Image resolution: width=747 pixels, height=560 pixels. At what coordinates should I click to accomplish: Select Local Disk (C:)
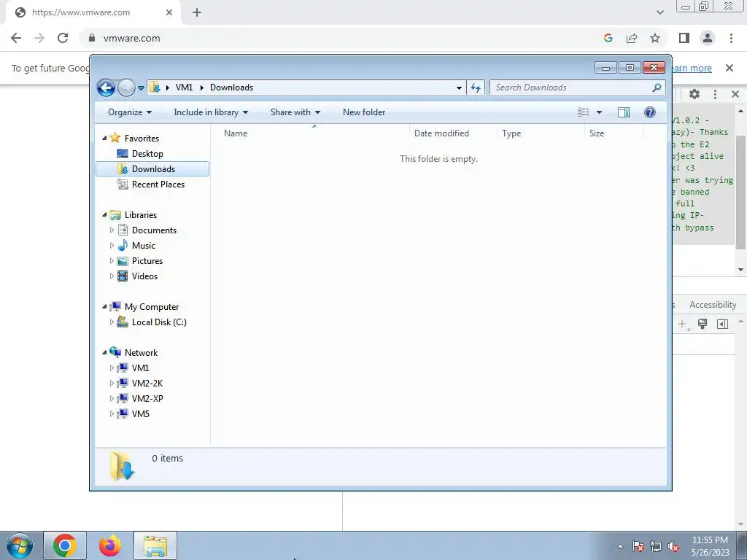point(158,322)
